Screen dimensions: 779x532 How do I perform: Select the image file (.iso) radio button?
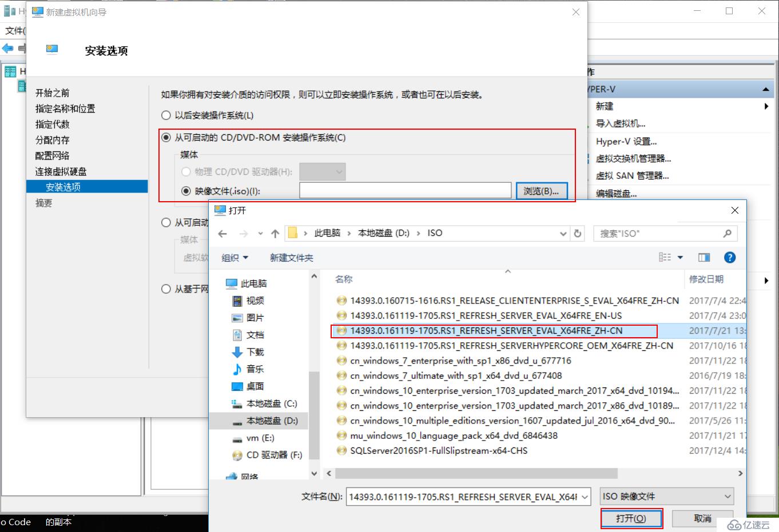(186, 191)
